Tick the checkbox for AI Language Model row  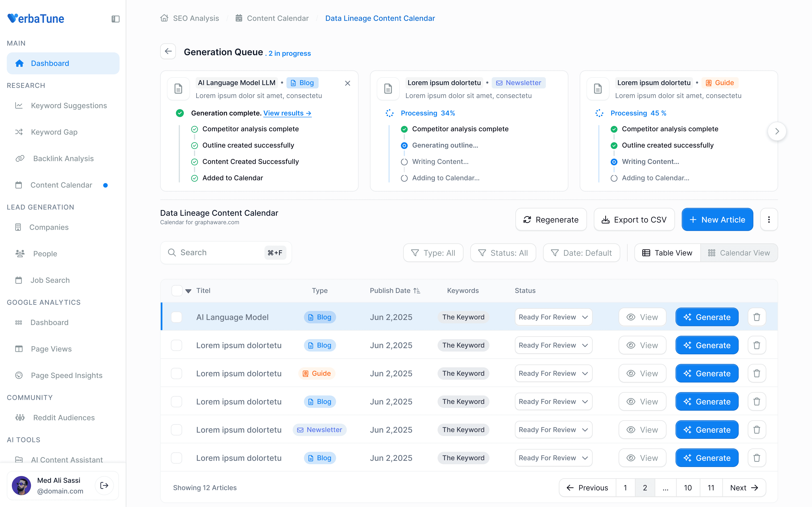tap(176, 317)
